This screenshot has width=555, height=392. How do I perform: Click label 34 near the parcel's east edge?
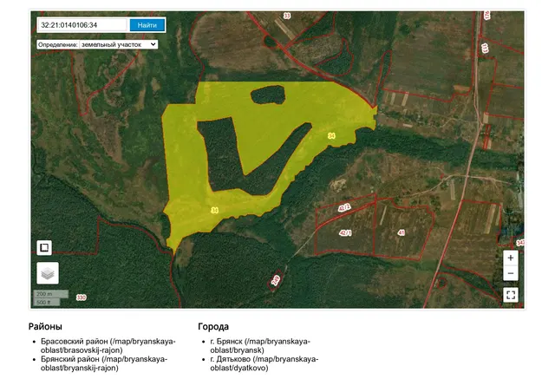(331, 135)
